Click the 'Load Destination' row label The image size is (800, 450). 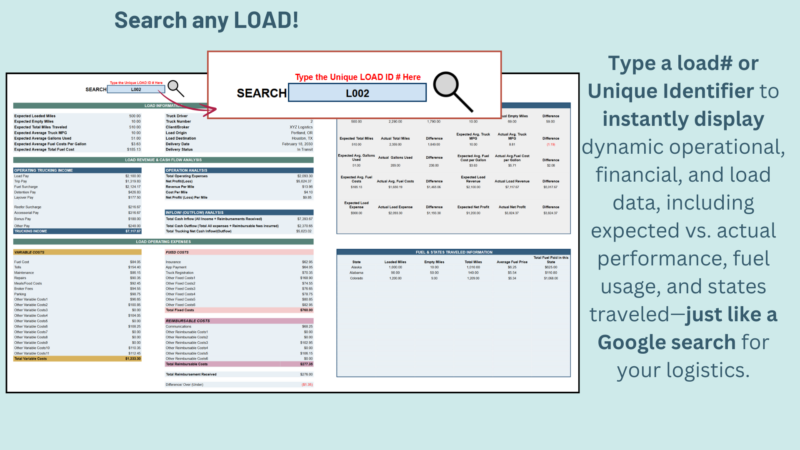[x=181, y=138]
